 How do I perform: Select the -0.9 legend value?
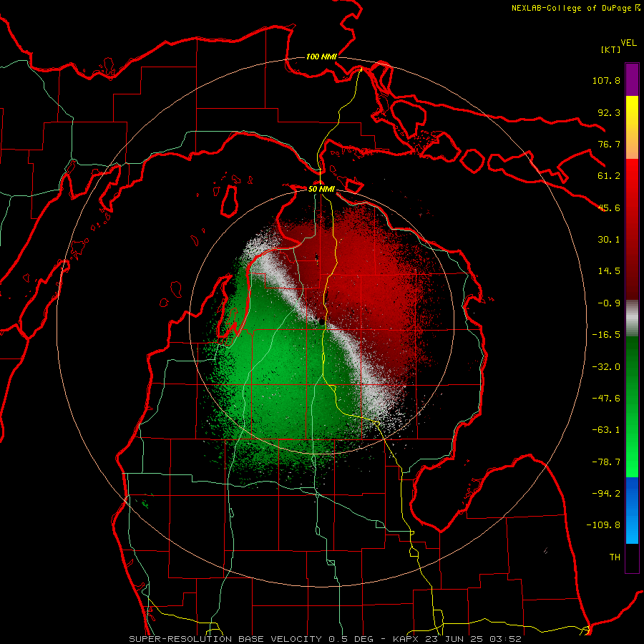[x=609, y=303]
